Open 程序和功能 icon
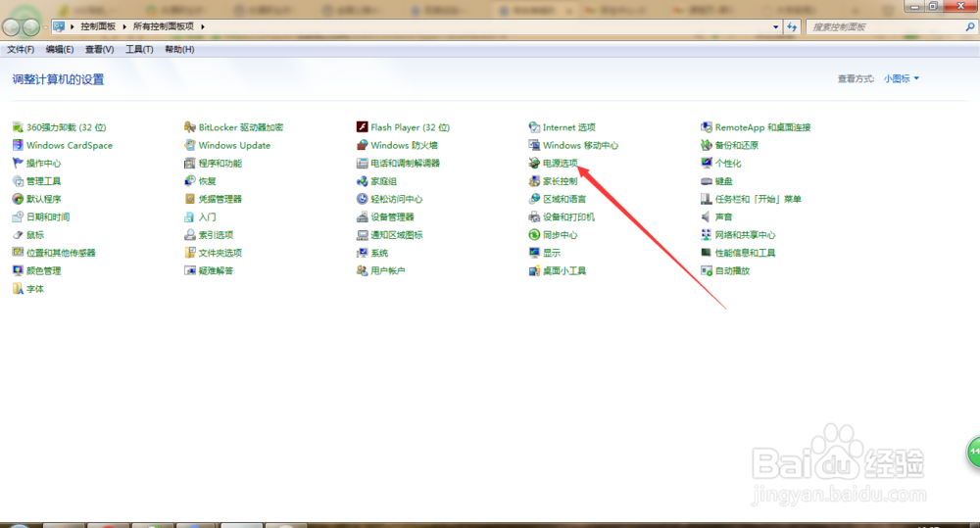The width and height of the screenshot is (980, 528). [x=190, y=163]
